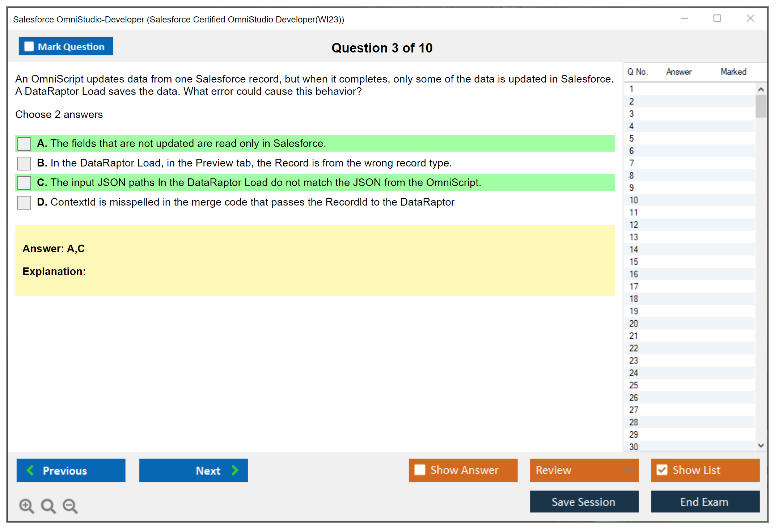Minimize the exam window

pyautogui.click(x=684, y=18)
